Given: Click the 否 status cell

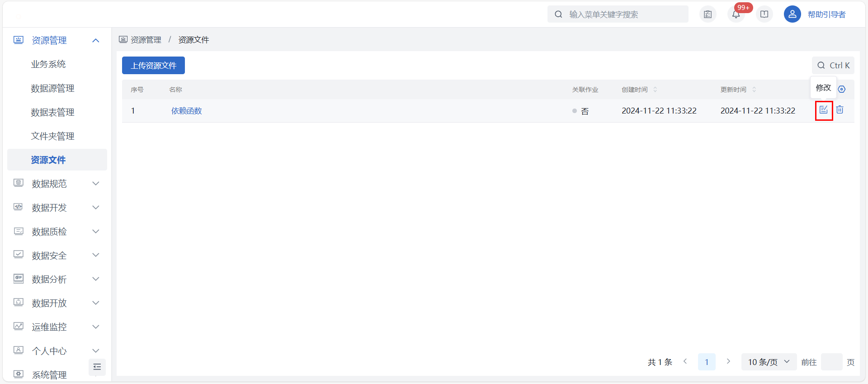Looking at the screenshot, I should pos(580,111).
